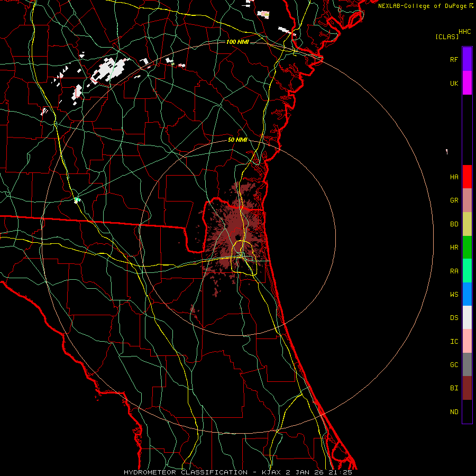Click the UK legend label
The width and height of the screenshot is (476, 476).
tap(454, 83)
